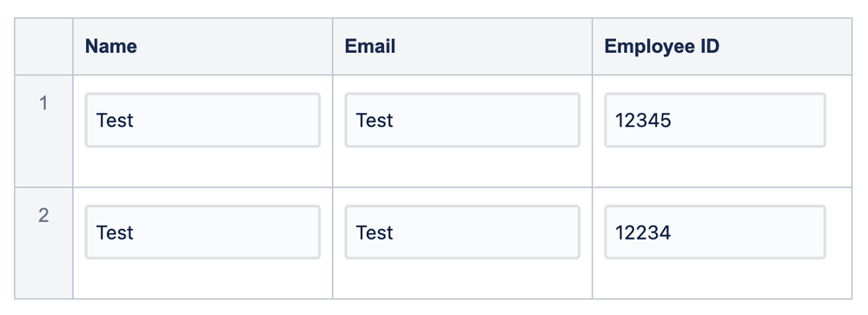Image resolution: width=868 pixels, height=315 pixels.
Task: Focus the Name input in row 2
Action: [202, 232]
